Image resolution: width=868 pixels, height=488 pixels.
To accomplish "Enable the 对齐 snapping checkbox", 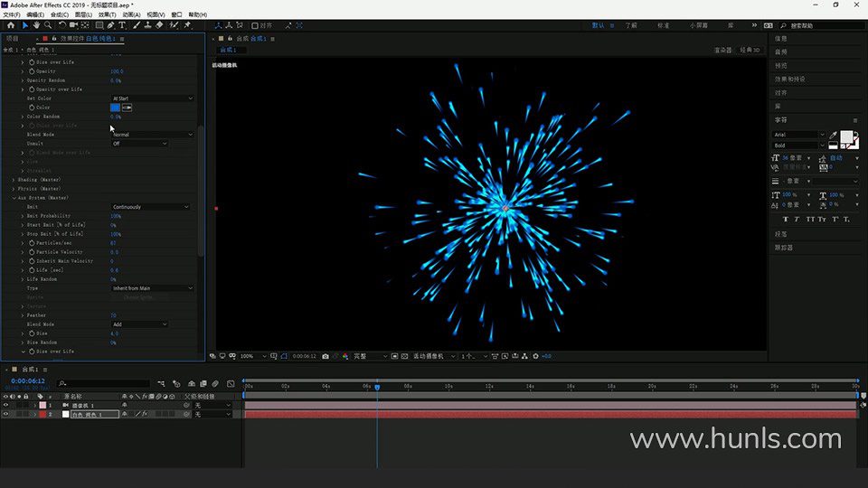I will 255,25.
